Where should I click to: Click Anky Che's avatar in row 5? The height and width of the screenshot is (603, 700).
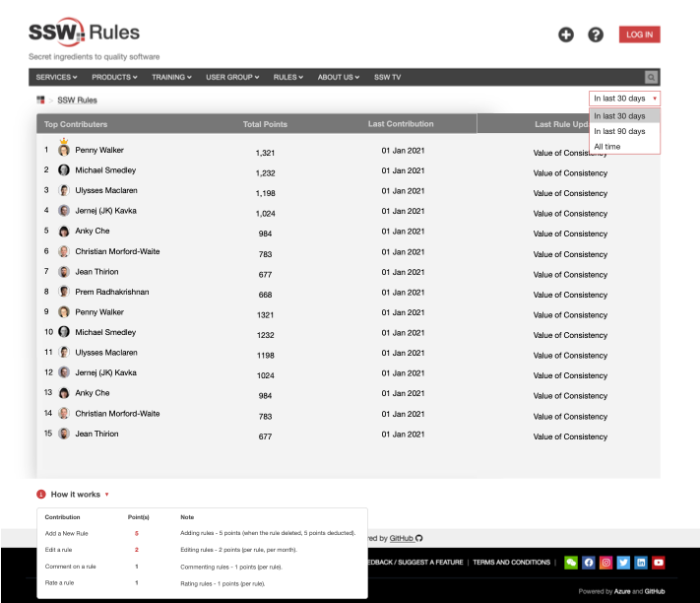pyautogui.click(x=64, y=231)
